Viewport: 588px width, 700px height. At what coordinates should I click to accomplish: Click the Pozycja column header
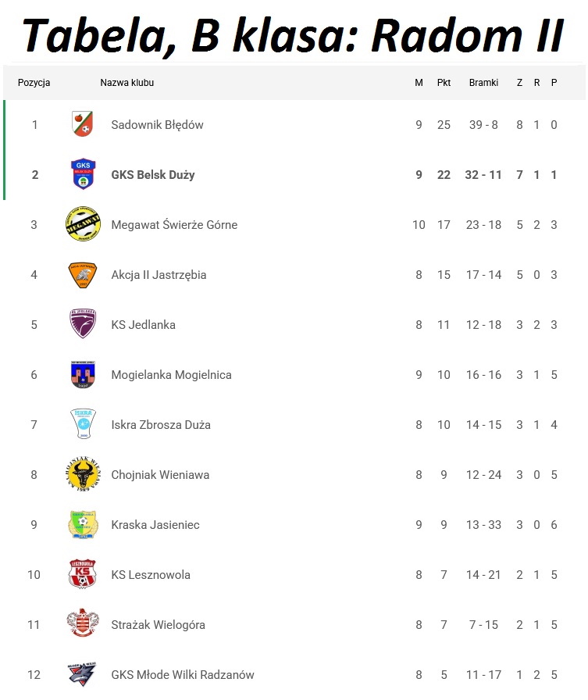click(x=34, y=83)
